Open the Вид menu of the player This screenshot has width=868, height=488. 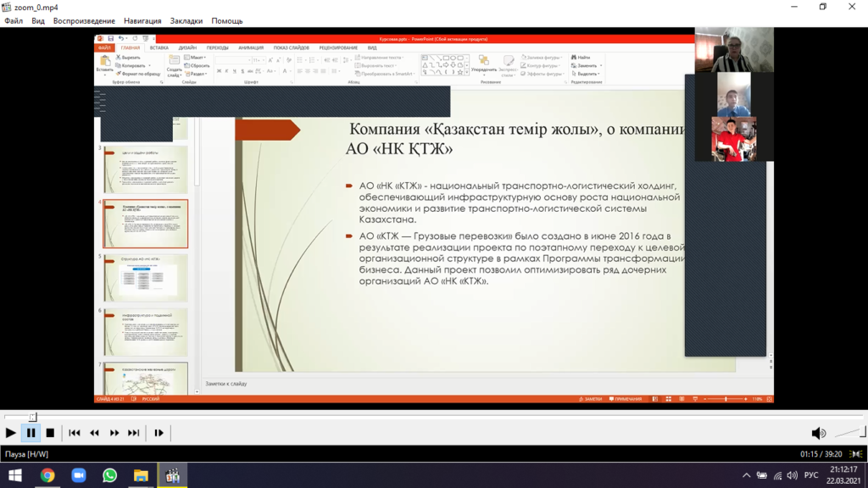click(37, 21)
